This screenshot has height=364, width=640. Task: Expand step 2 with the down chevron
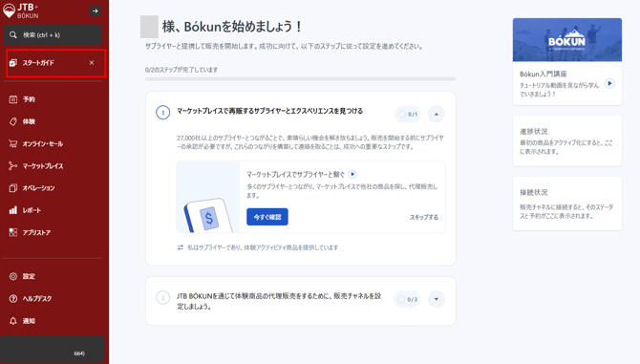pos(437,299)
